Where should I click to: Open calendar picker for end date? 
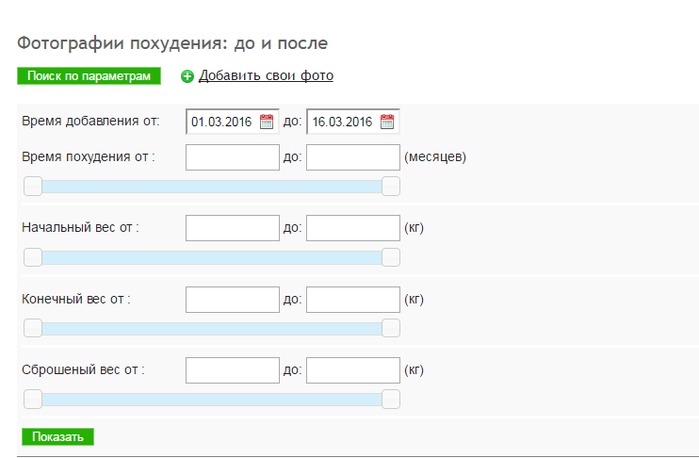(x=387, y=122)
